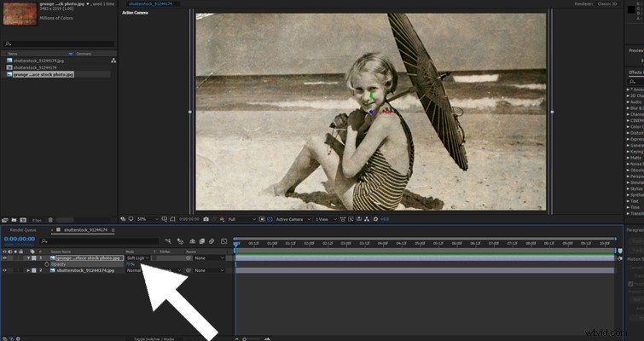Show channel and color management settings icon
The height and width of the screenshot is (341, 644).
(x=222, y=219)
